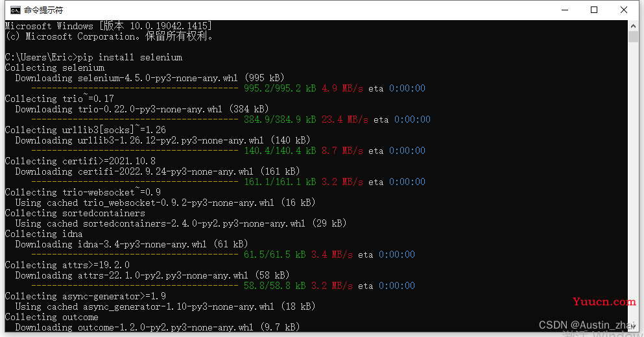
Task: Click the vertical scrollbar thumb
Action: [634, 36]
